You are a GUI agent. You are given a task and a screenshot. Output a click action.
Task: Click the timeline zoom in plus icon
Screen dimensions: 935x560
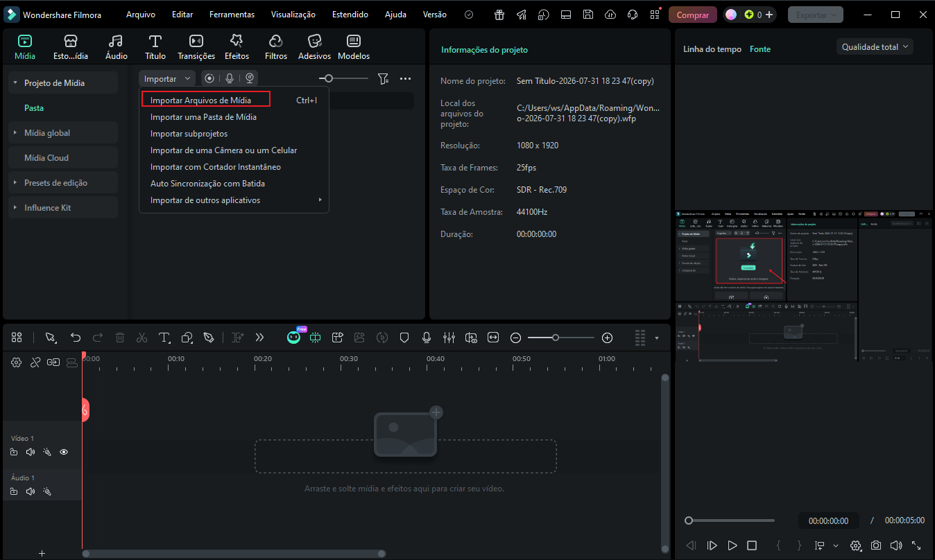[x=607, y=338]
